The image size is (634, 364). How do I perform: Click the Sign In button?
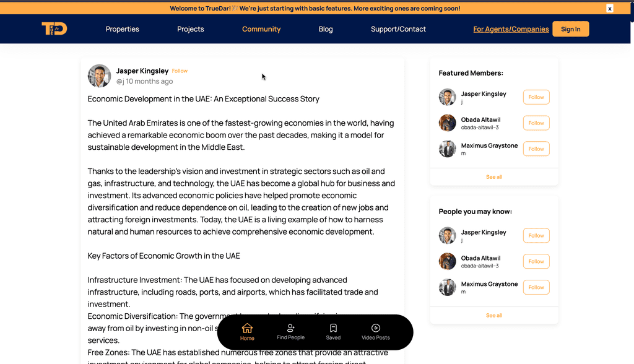click(570, 29)
